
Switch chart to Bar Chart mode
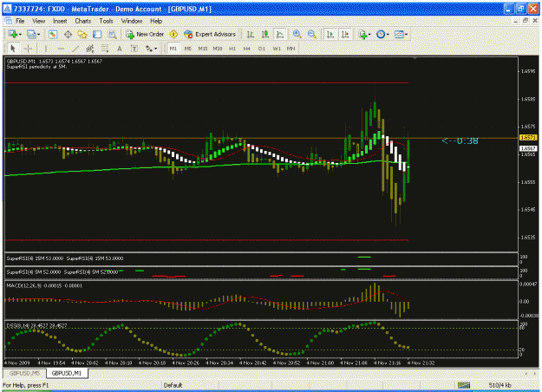point(251,34)
